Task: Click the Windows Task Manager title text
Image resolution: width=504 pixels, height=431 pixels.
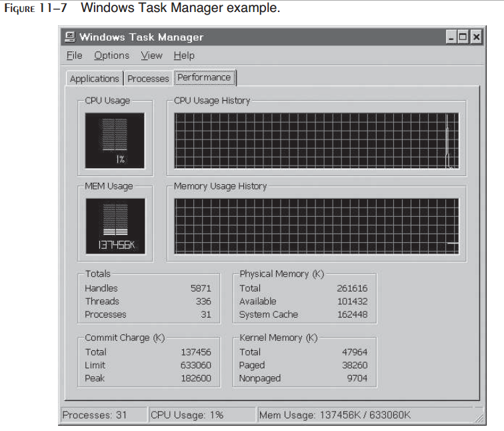Action: 141,37
